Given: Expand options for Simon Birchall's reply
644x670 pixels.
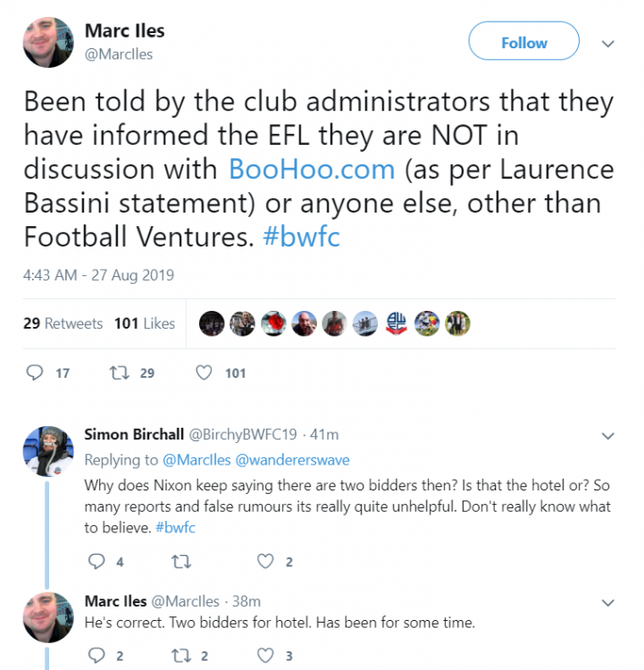Looking at the screenshot, I should 607,436.
